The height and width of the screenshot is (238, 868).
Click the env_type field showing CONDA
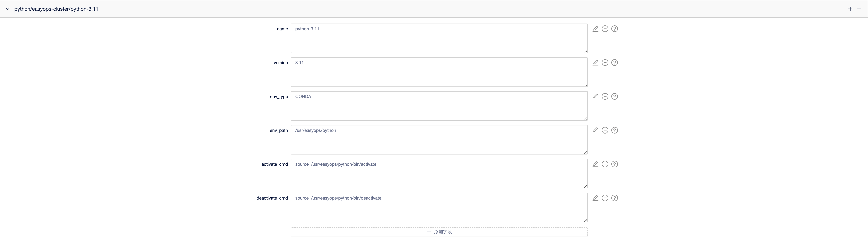click(439, 106)
